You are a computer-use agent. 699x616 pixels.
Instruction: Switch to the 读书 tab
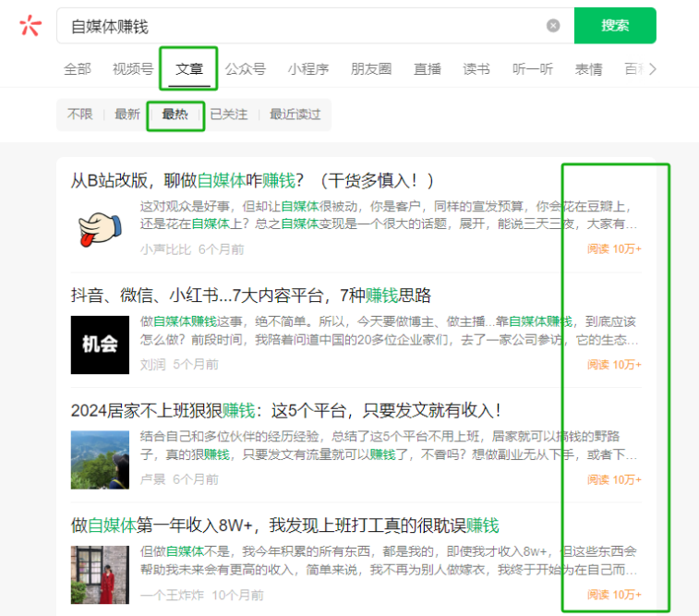pos(476,69)
